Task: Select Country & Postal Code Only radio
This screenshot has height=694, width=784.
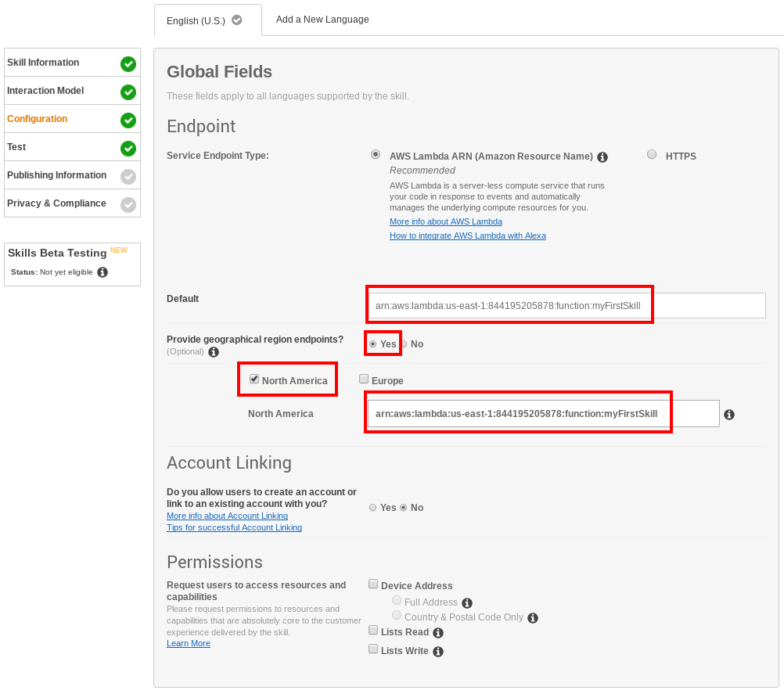Action: [397, 615]
